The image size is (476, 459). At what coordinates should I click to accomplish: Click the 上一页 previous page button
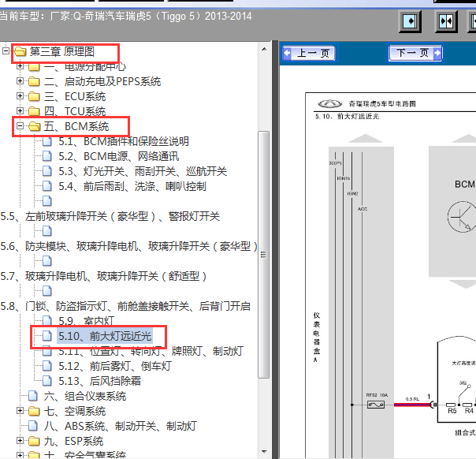(308, 53)
